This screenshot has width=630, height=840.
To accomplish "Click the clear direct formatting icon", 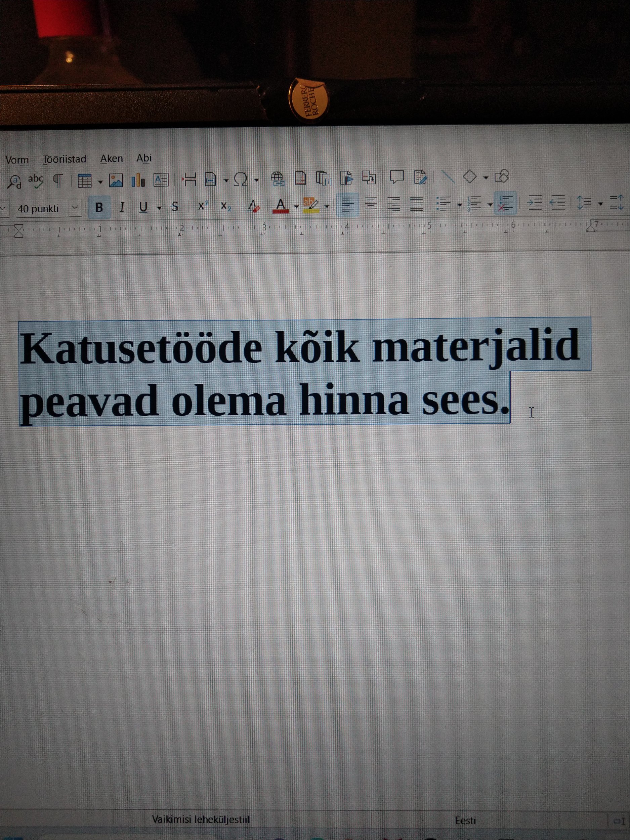I will (x=253, y=206).
